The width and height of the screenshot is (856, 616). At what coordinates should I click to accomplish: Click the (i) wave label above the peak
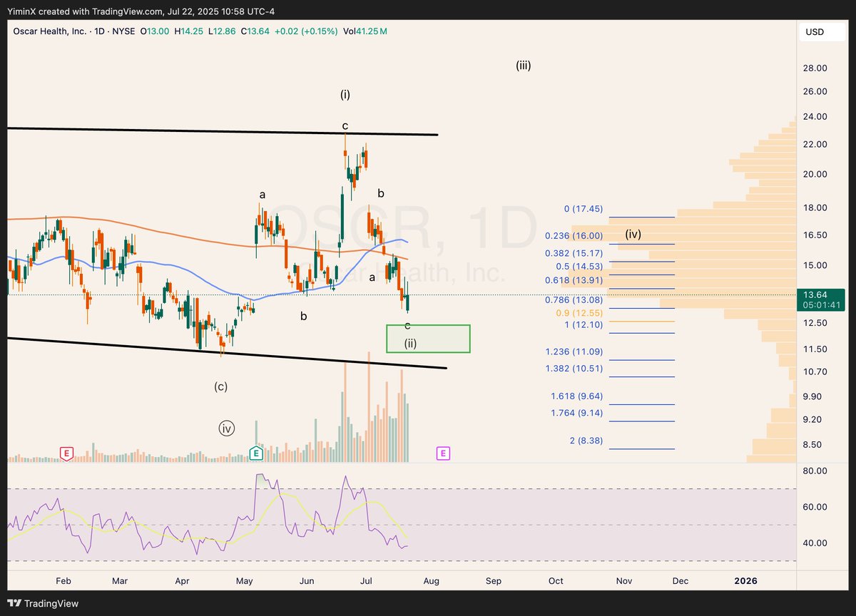coord(345,94)
